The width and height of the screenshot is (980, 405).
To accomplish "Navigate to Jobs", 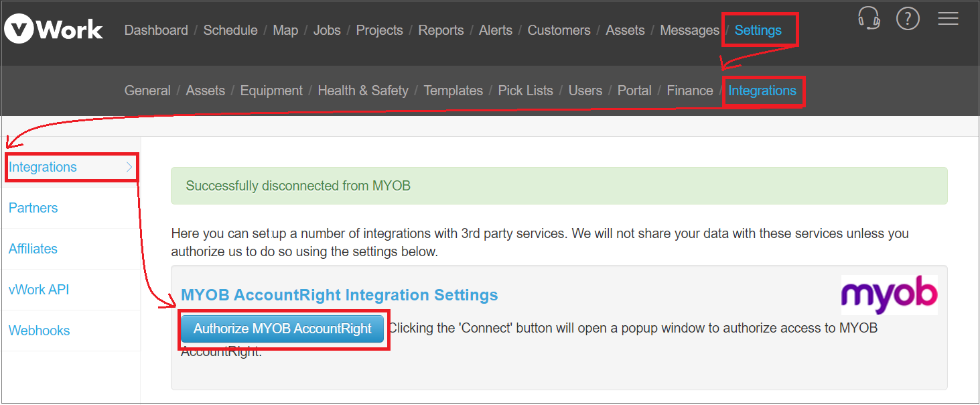I will click(327, 30).
